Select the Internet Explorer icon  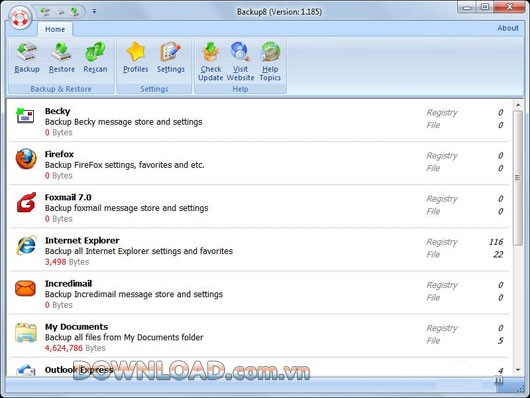(26, 245)
